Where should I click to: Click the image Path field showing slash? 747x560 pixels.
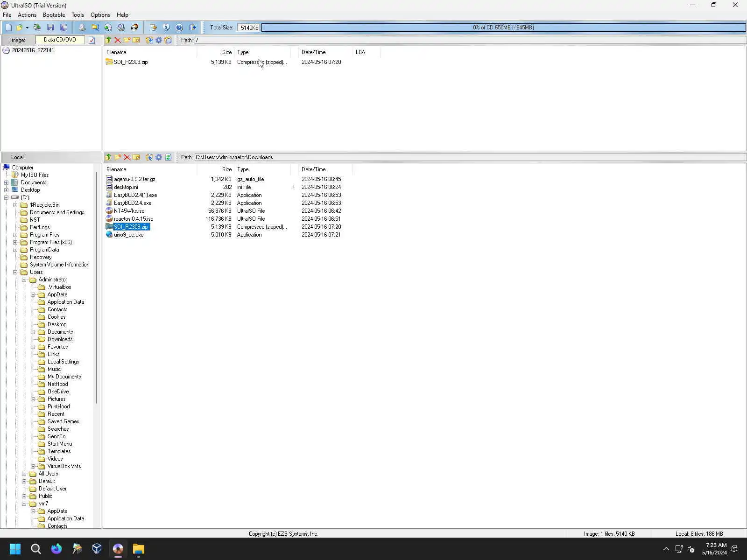[470, 40]
